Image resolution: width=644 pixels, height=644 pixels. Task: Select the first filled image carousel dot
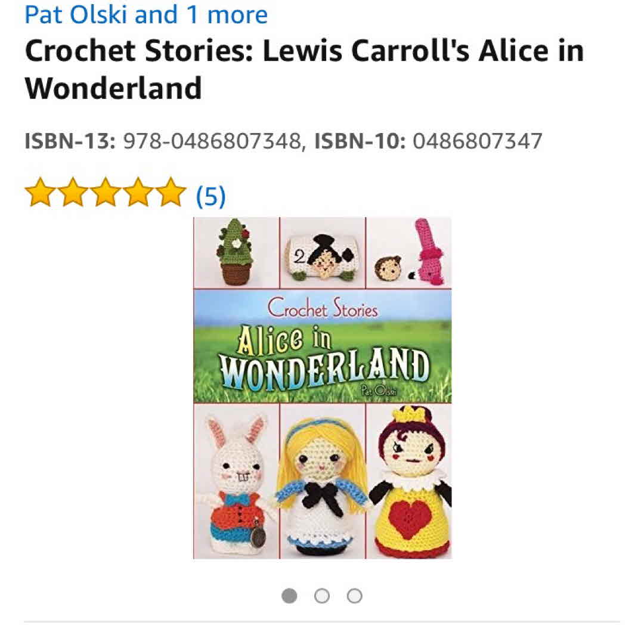click(x=289, y=596)
